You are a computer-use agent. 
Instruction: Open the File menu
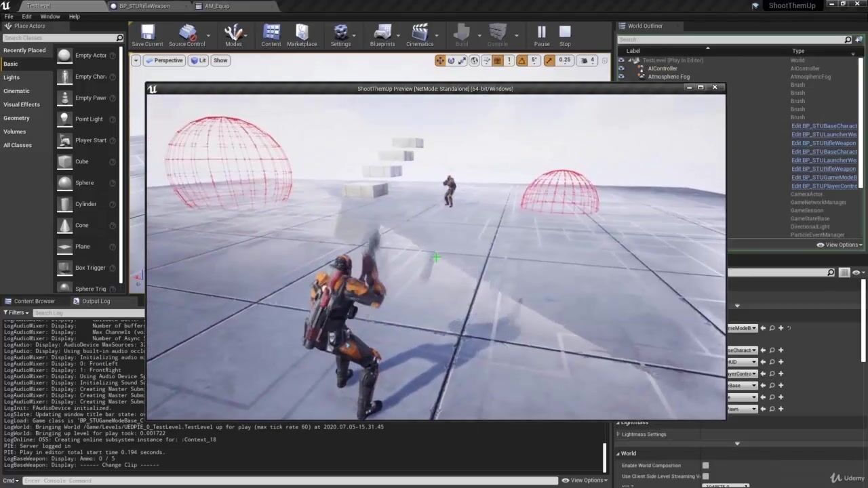(9, 16)
